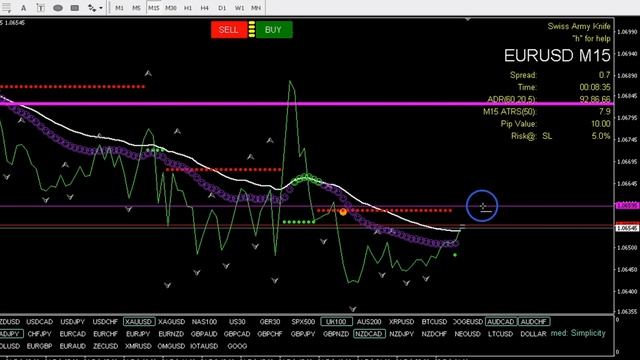Screen dimensions: 640x360
Task: Open the BTCUSD symbol
Action: point(434,322)
